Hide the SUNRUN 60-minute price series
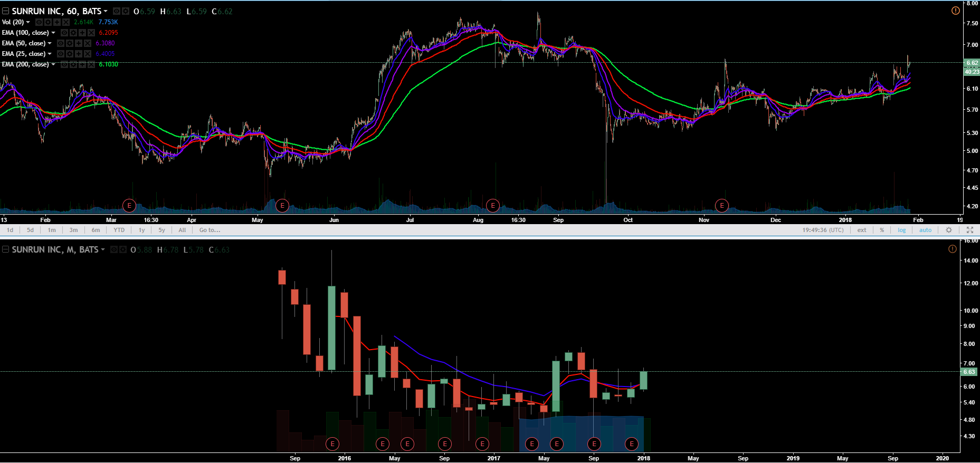 tap(117, 11)
